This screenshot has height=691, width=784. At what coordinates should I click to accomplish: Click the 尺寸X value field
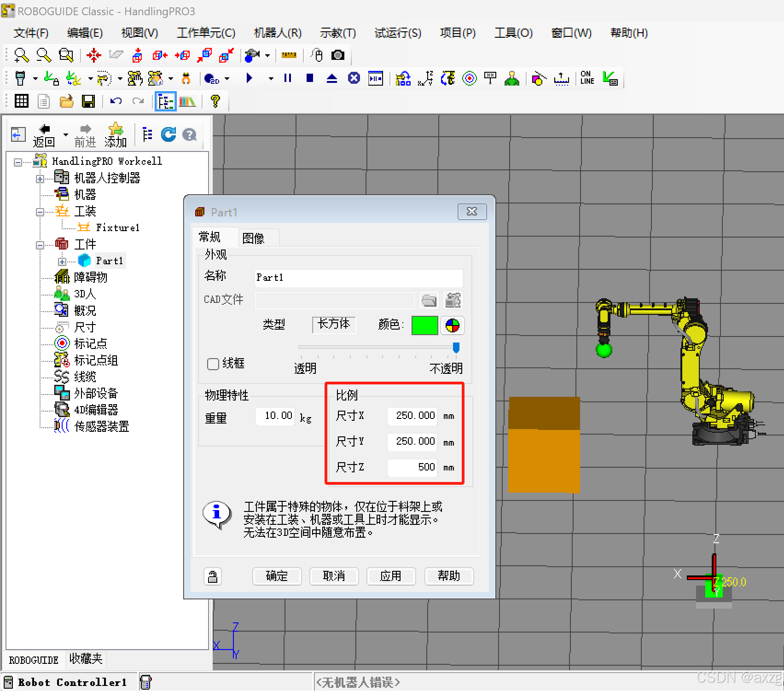tap(412, 416)
